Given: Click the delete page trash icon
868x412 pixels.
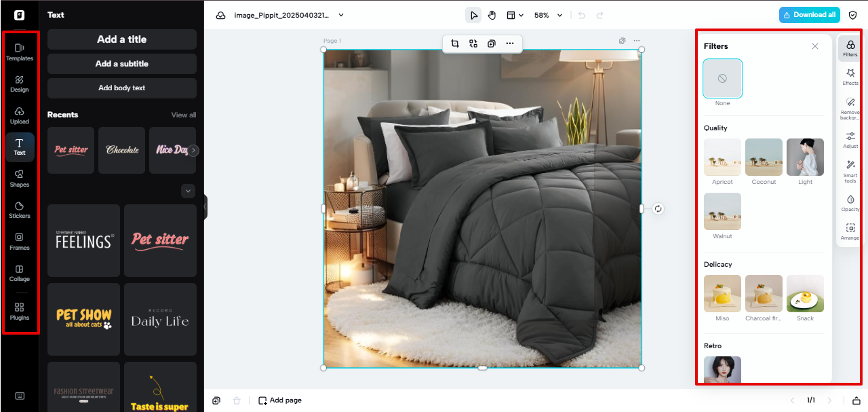Looking at the screenshot, I should pos(237,400).
